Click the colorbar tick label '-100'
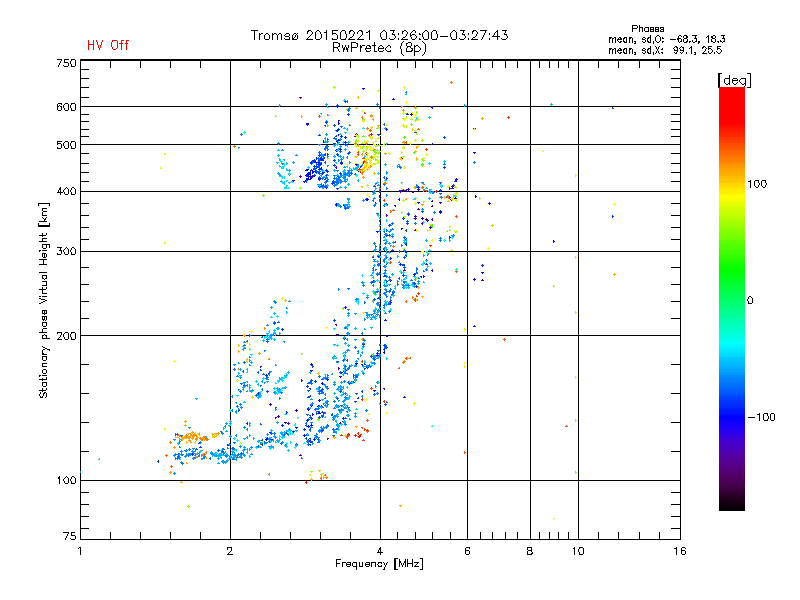This screenshot has height=600, width=800. (761, 417)
